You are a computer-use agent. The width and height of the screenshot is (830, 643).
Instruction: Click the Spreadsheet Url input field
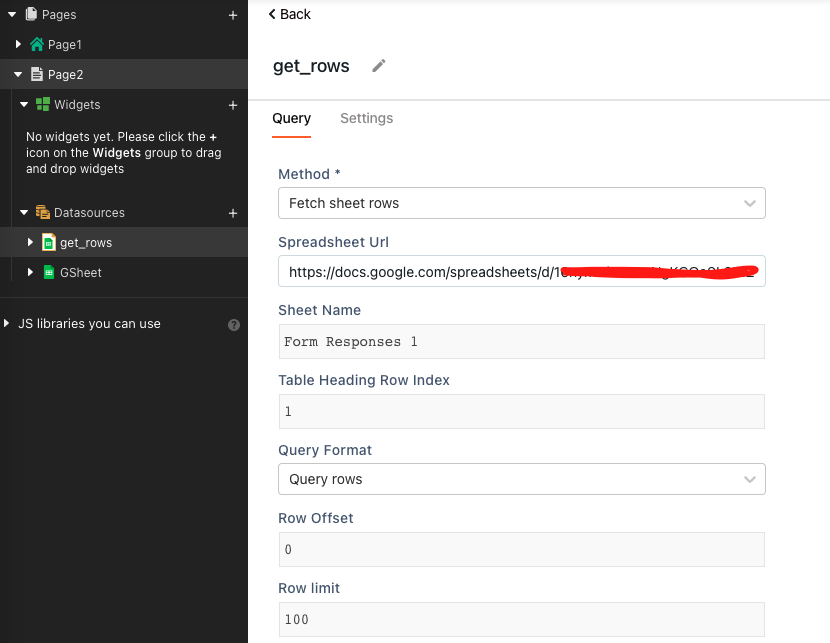click(x=521, y=271)
